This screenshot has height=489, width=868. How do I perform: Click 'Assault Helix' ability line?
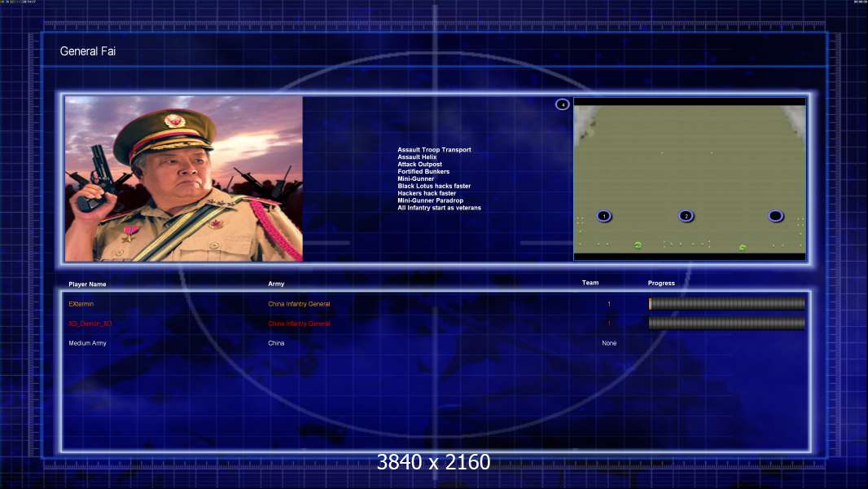pos(417,156)
